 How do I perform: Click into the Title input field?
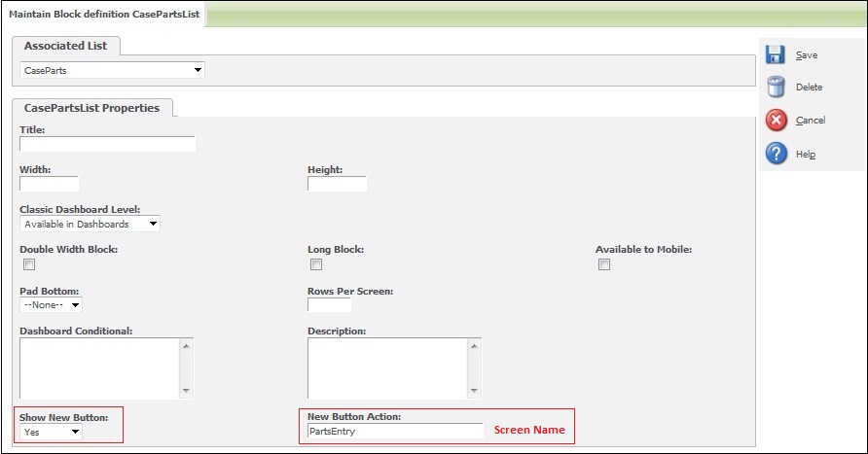click(107, 144)
